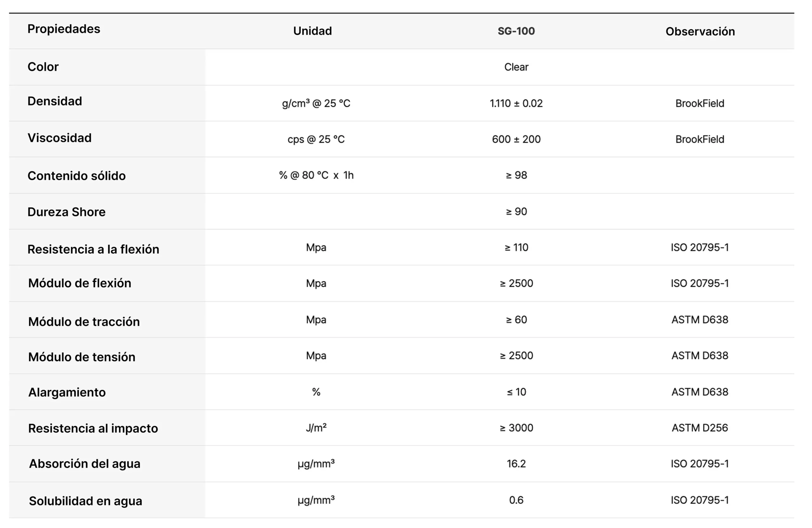Viewport: 812px width, 528px height.
Task: Click the Resistencia a la flexión label
Action: pyautogui.click(x=93, y=249)
